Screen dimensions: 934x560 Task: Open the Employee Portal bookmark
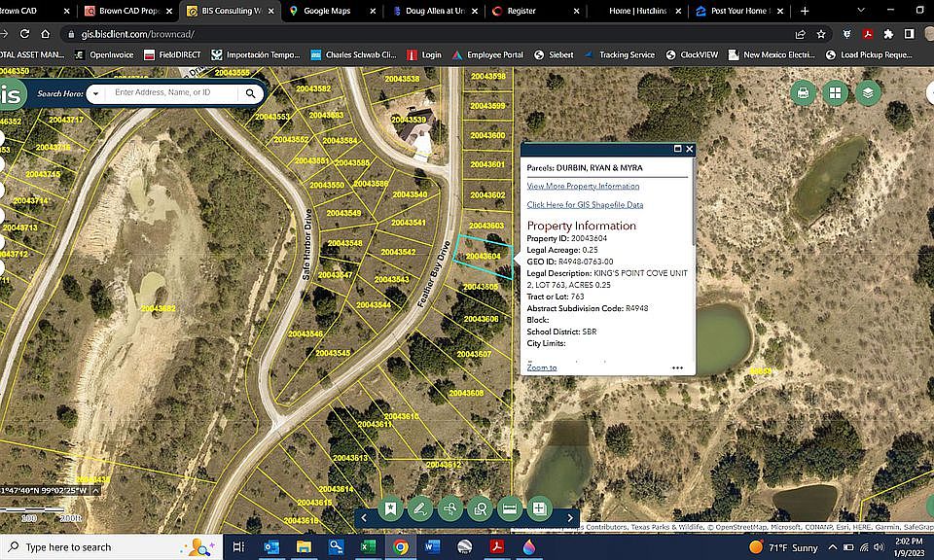coord(487,54)
